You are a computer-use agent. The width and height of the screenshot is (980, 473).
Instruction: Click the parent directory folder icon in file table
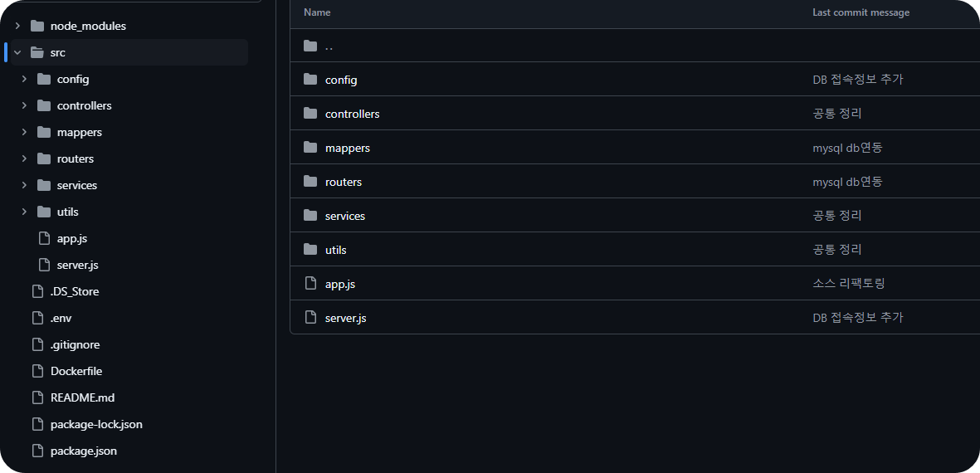tap(310, 46)
